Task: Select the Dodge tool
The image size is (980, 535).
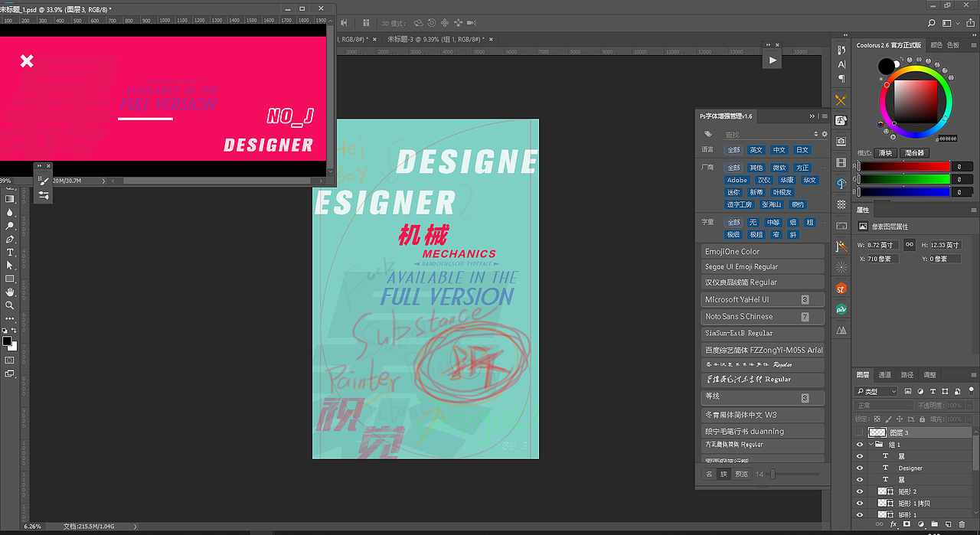Action: [10, 226]
